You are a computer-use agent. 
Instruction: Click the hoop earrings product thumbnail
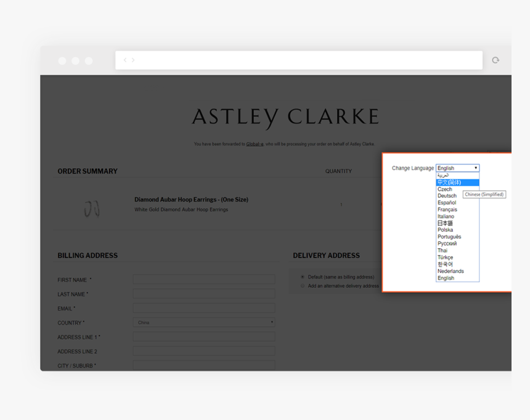[x=92, y=208]
